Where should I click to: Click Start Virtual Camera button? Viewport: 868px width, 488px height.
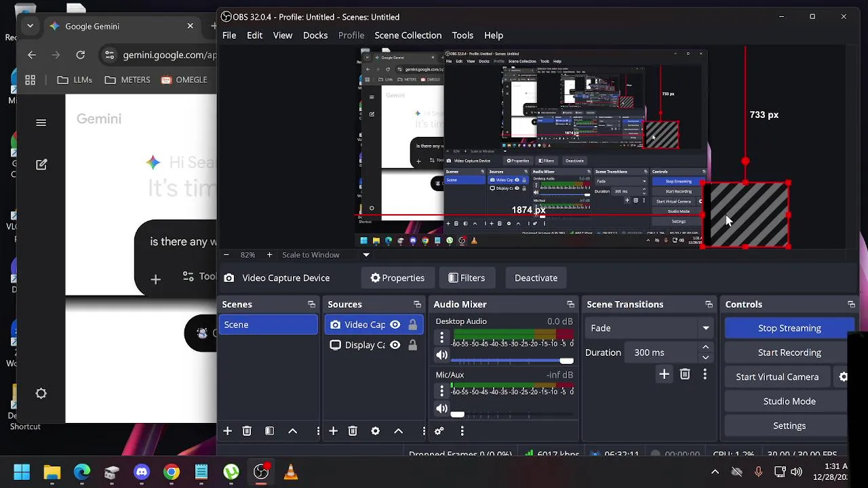coord(777,377)
